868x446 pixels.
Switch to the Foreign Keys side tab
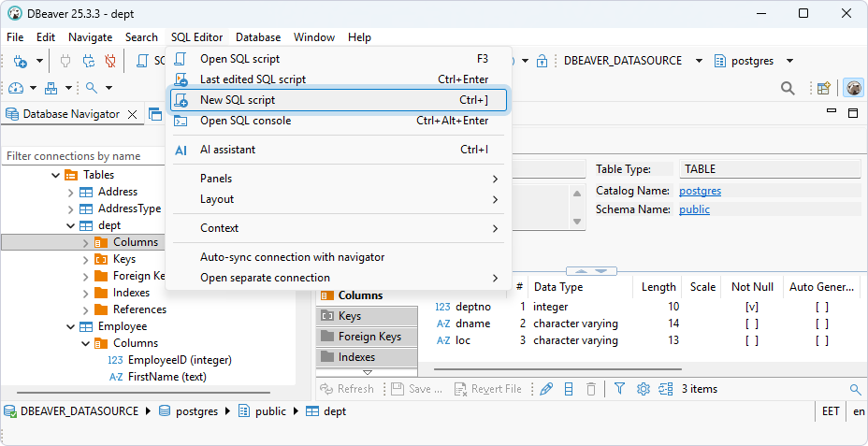(x=367, y=337)
